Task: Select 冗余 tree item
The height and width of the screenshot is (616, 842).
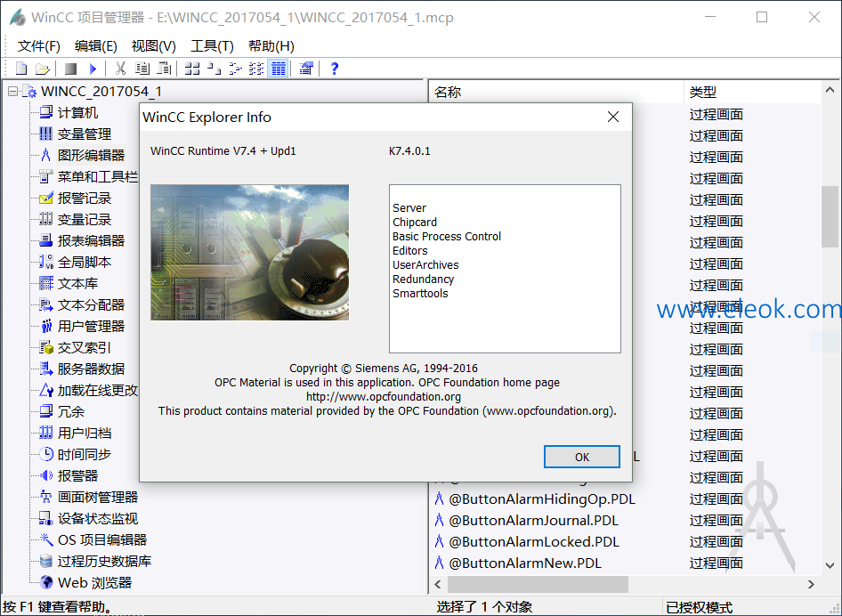Action: [x=71, y=412]
